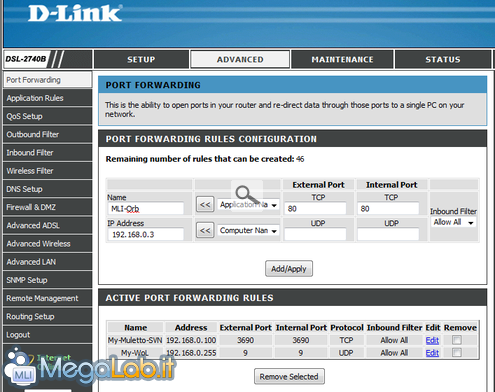Open SNMP Setup page
This screenshot has height=392, width=495.
(x=47, y=280)
